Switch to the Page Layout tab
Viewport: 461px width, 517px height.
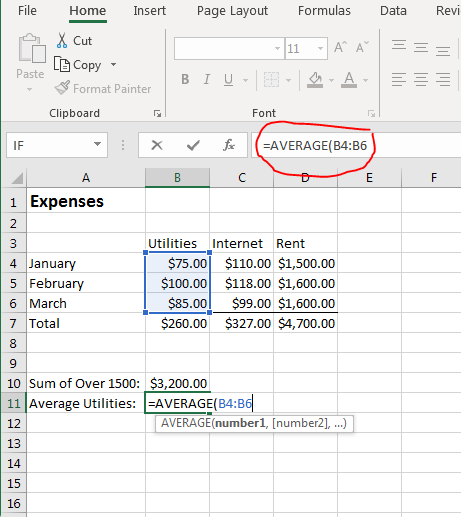coord(232,11)
